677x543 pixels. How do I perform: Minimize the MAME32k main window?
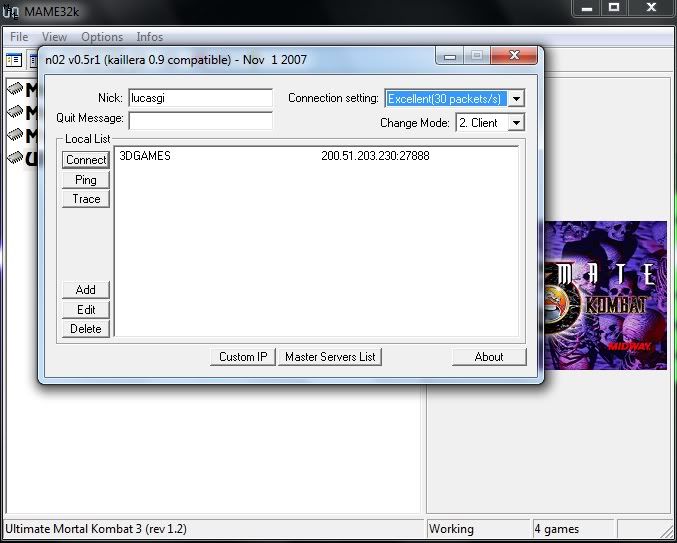click(587, 8)
